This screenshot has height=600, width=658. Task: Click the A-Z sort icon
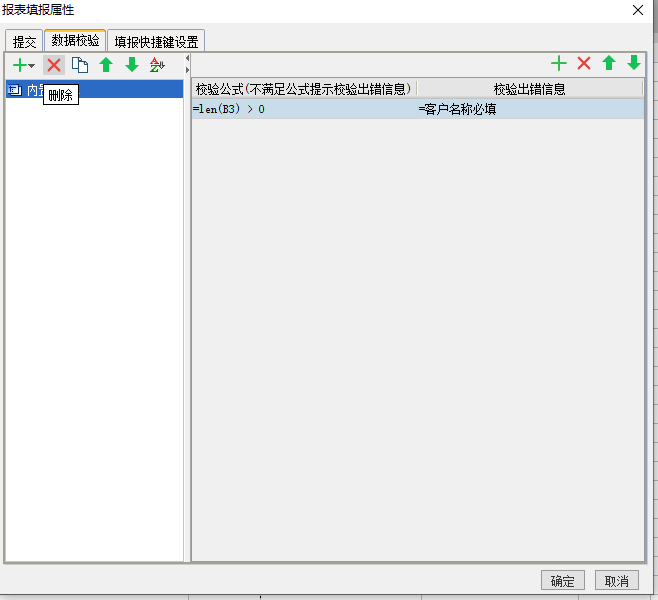point(157,65)
